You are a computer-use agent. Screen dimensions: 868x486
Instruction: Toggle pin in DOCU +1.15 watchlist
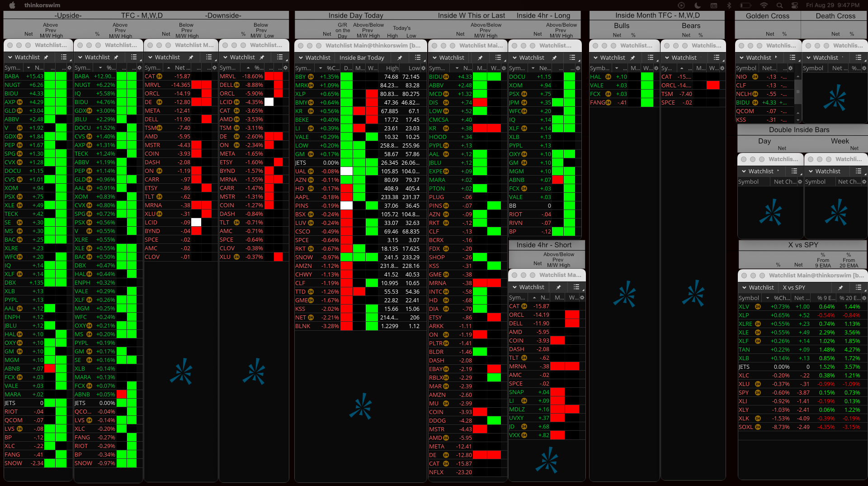(x=554, y=58)
